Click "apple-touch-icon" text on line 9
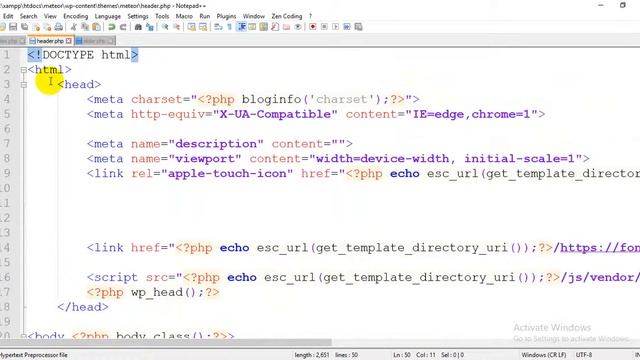 pos(227,173)
